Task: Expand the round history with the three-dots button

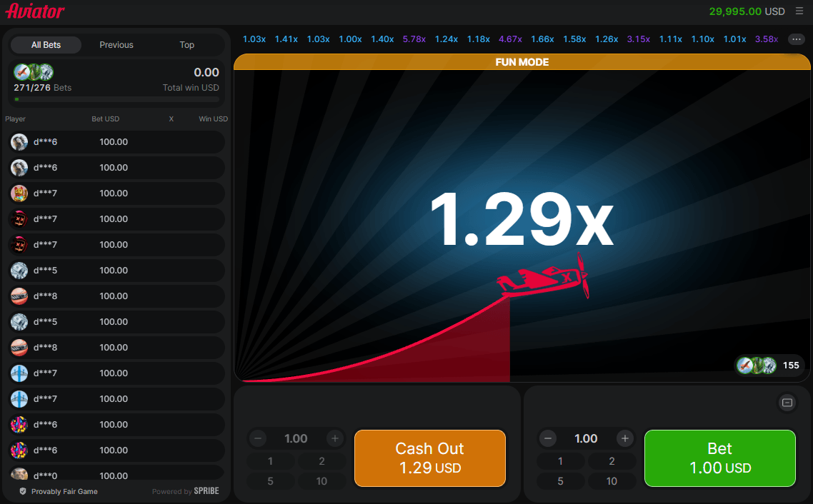Action: (797, 39)
